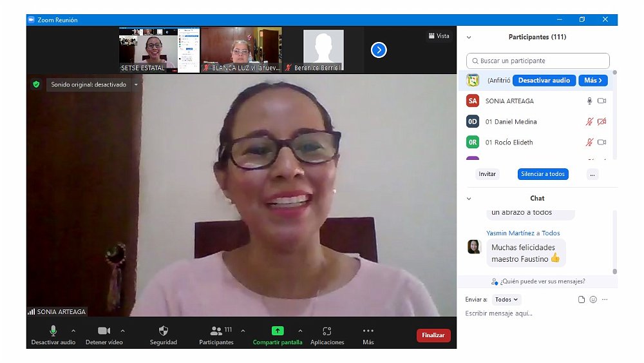
Task: Collapse the Participantes panel chevron
Action: (469, 37)
